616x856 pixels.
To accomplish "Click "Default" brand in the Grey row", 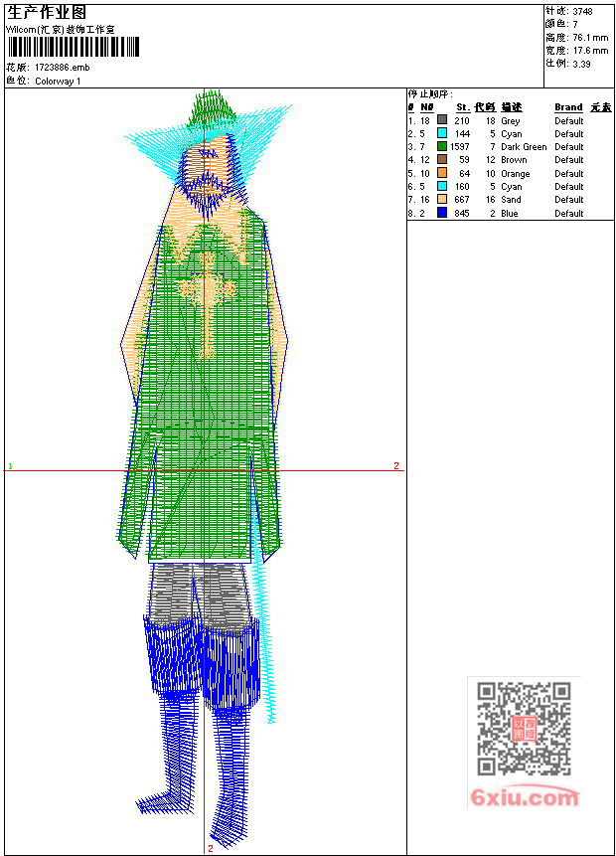I will point(568,120).
